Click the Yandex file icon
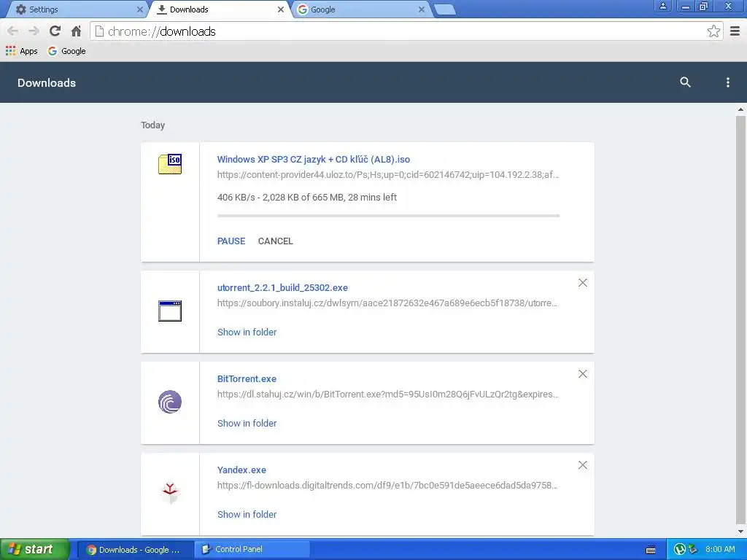 point(170,493)
